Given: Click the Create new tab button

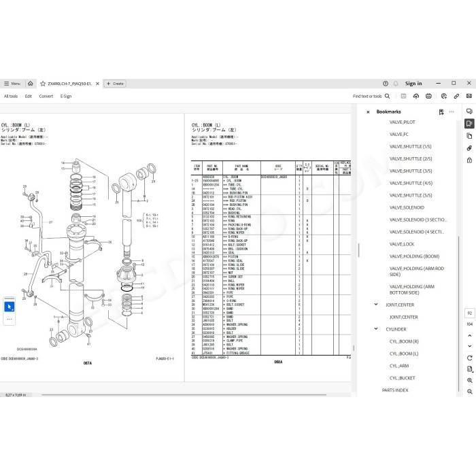Looking at the screenshot, I should click(115, 84).
